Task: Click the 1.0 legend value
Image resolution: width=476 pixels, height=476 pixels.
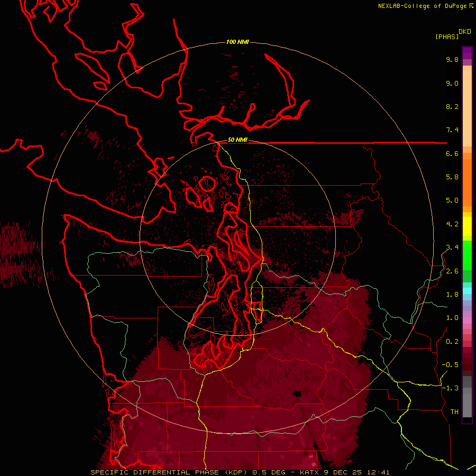Action: pos(452,318)
